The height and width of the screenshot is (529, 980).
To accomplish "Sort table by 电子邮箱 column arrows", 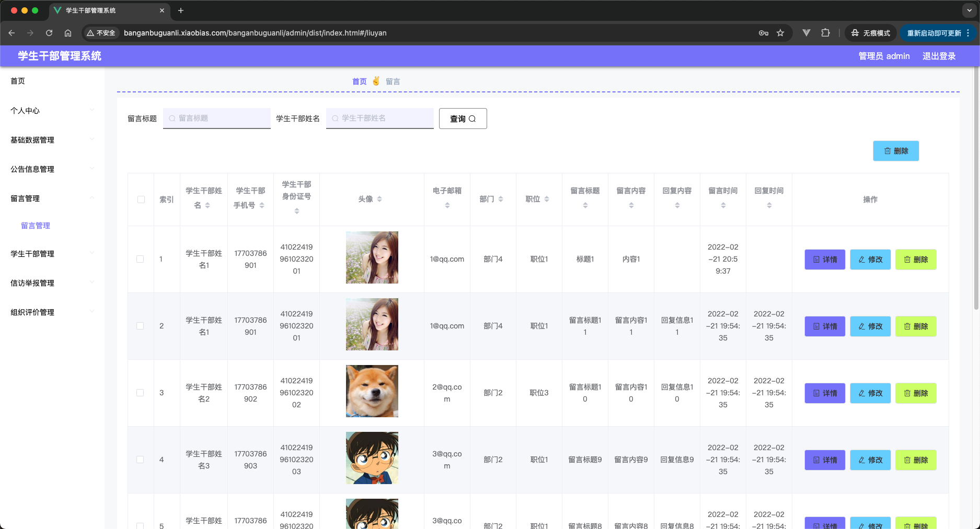I will pyautogui.click(x=447, y=205).
